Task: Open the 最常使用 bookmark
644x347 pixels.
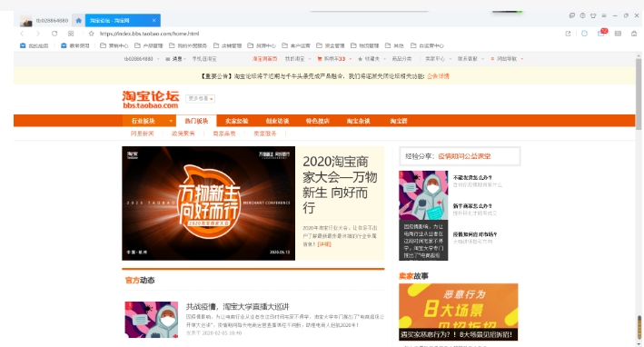Action: [x=75, y=45]
